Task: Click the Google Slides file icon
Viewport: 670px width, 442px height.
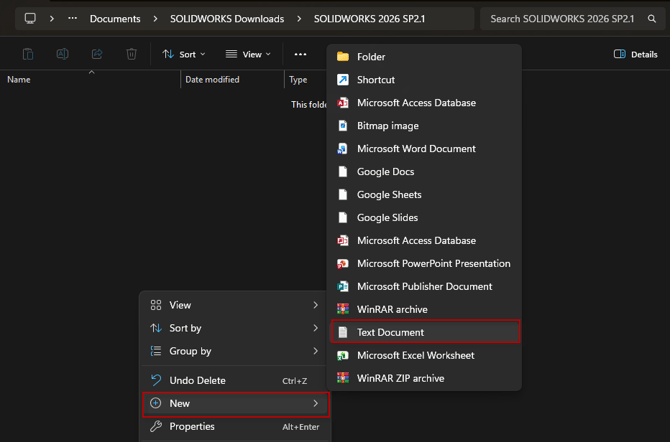Action: [x=343, y=218]
